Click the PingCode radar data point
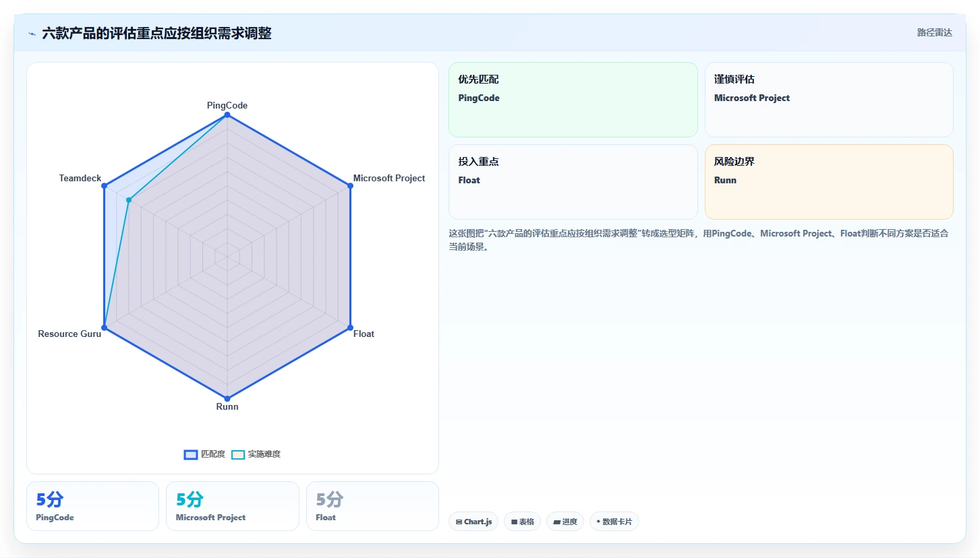 coord(227,115)
